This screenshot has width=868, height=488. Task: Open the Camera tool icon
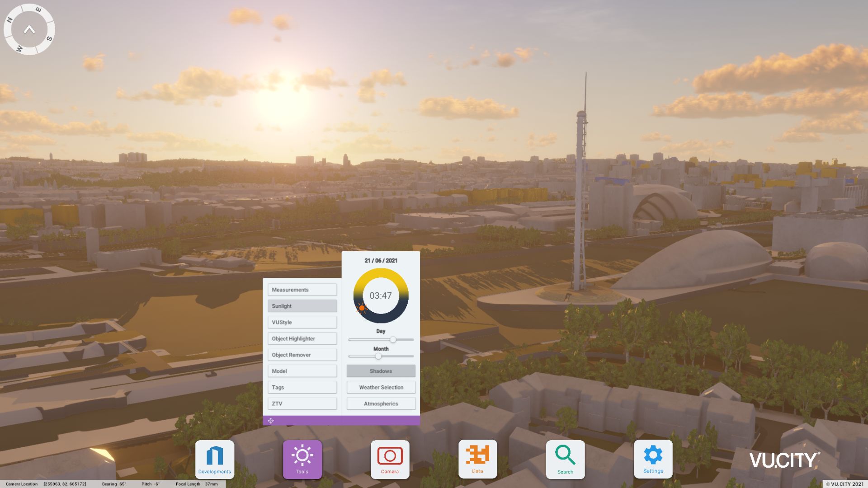(390, 459)
